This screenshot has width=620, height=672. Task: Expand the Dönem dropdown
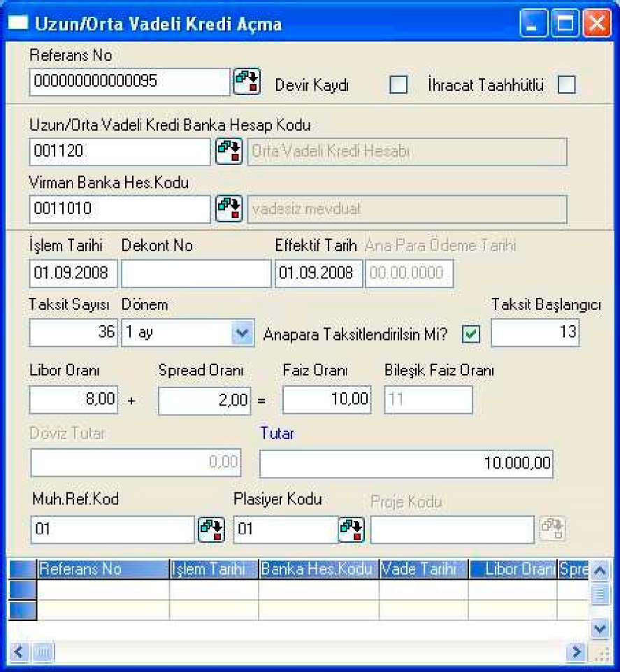point(242,333)
